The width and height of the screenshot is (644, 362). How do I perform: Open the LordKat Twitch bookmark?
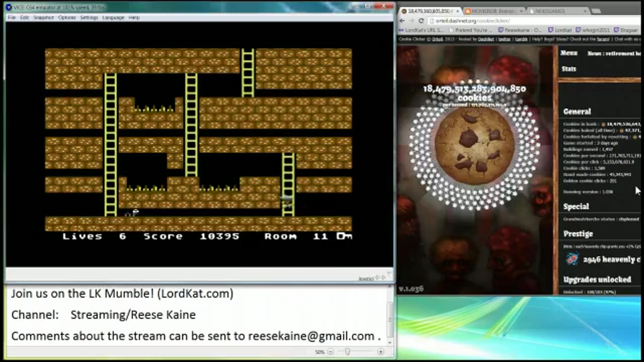pyautogui.click(x=559, y=30)
